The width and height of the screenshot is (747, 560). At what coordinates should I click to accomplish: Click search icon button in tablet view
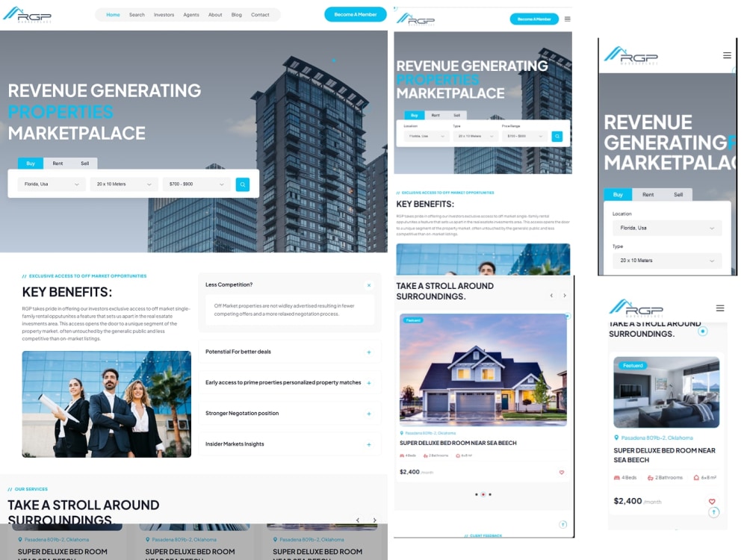[x=557, y=137]
